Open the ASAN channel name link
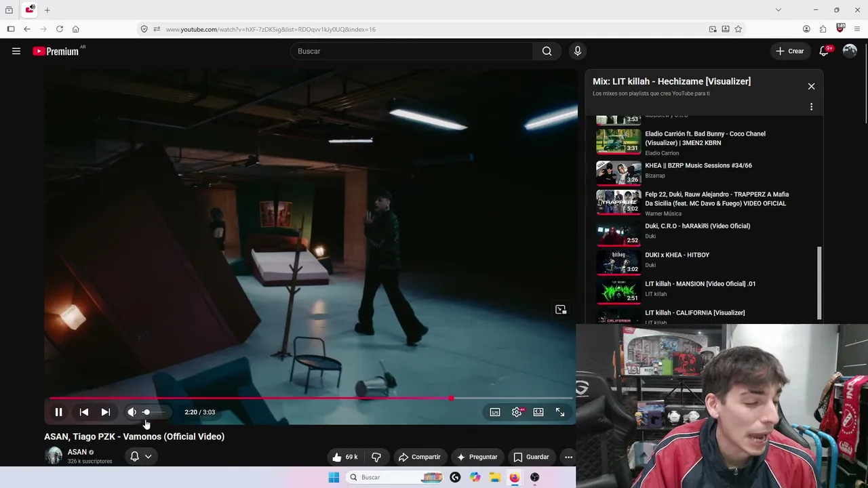Viewport: 868px width, 488px height. 77,452
